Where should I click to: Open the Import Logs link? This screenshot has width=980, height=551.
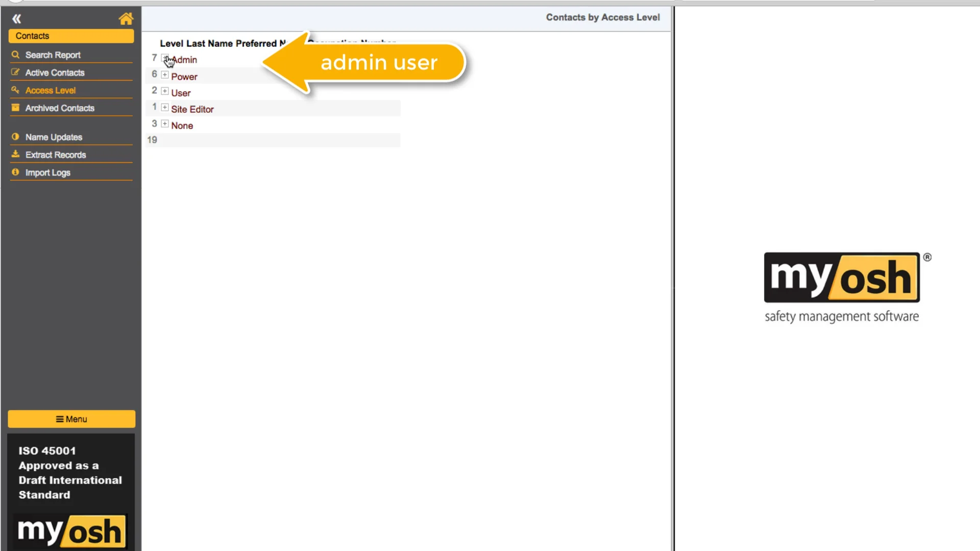(x=48, y=172)
